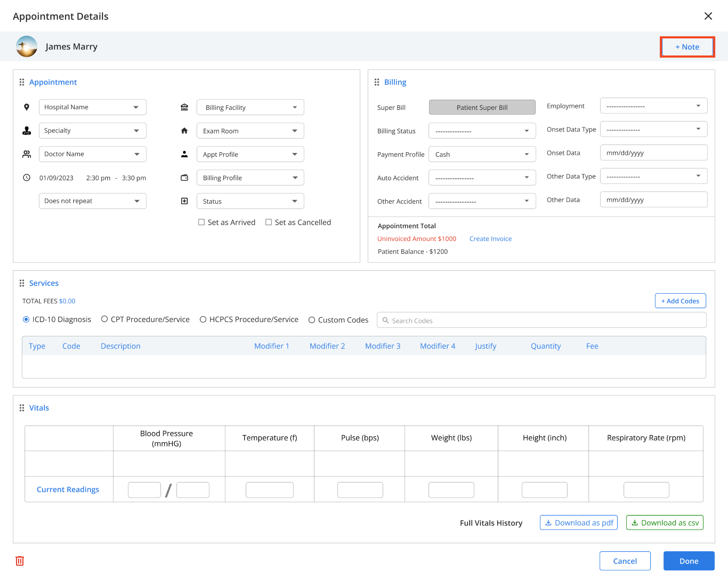
Task: Open the Does not repeat dropdown
Action: (92, 201)
